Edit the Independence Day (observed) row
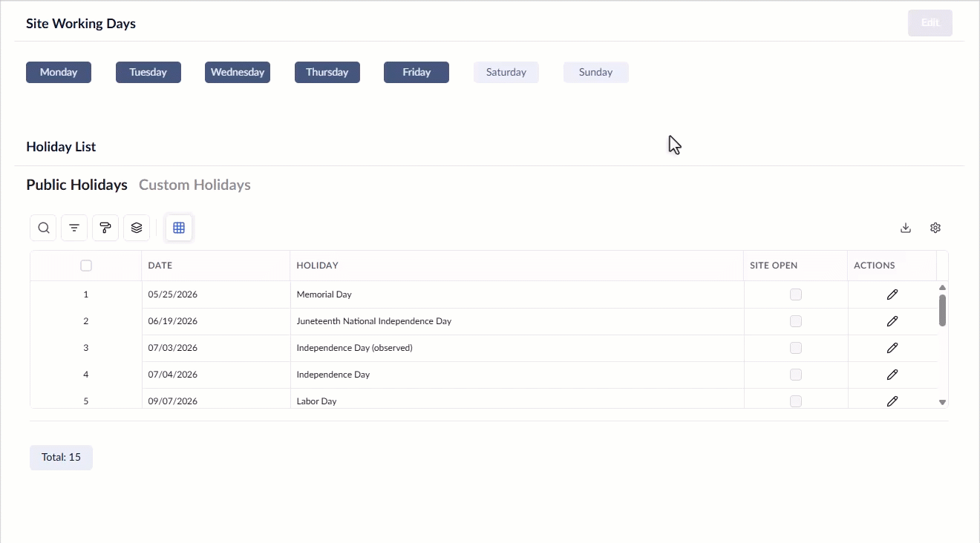The height and width of the screenshot is (543, 980). 892,348
